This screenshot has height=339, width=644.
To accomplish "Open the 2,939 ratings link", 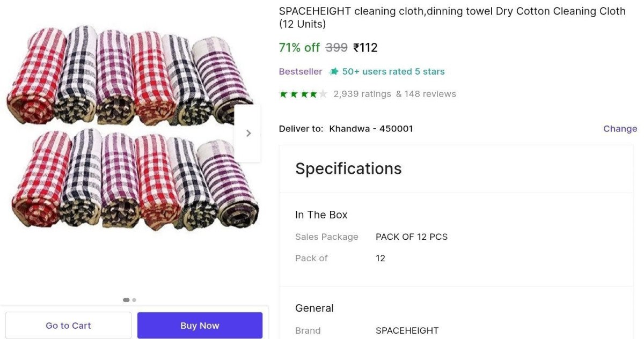I will [362, 94].
